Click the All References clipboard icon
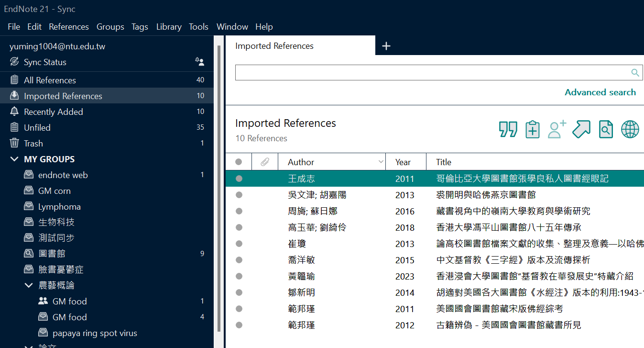 coord(14,80)
